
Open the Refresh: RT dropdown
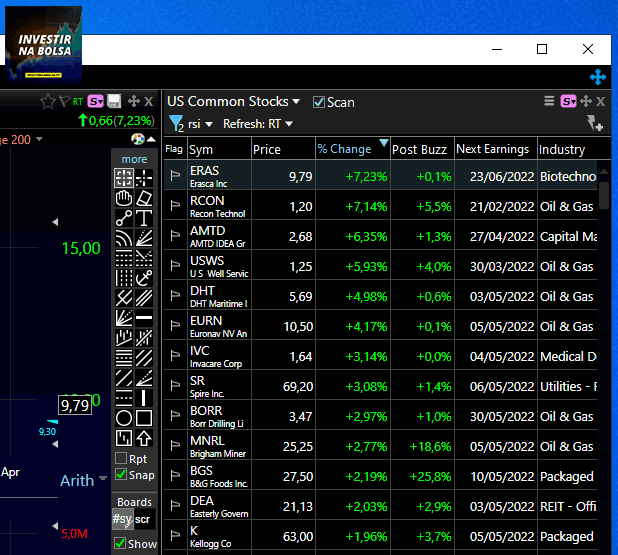click(258, 124)
